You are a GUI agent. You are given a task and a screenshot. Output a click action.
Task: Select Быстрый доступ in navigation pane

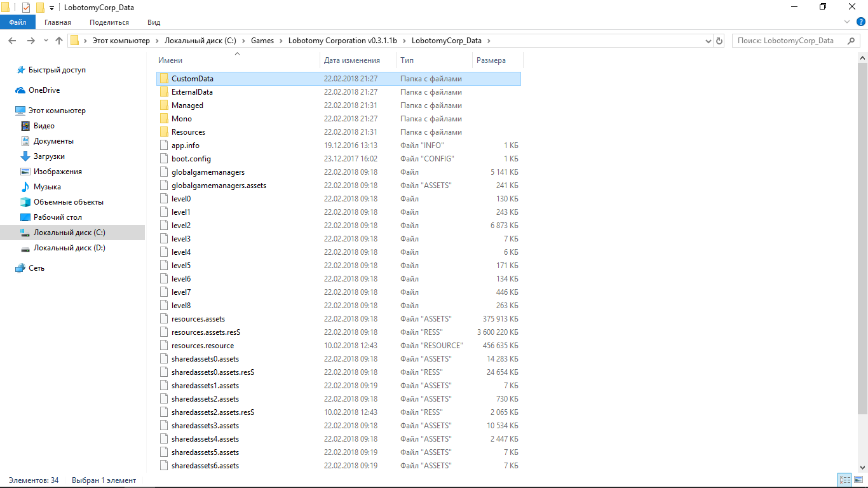tap(57, 70)
